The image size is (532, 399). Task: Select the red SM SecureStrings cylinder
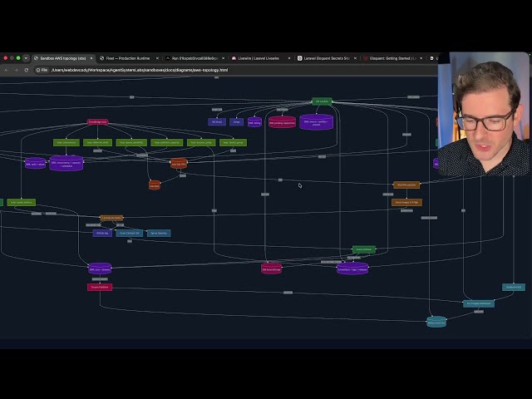click(x=271, y=269)
